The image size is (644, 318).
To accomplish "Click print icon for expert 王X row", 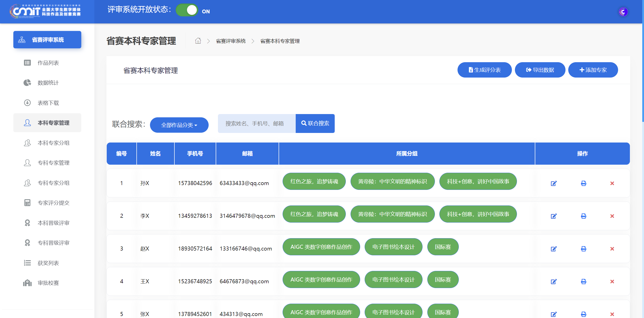I will pyautogui.click(x=583, y=281).
